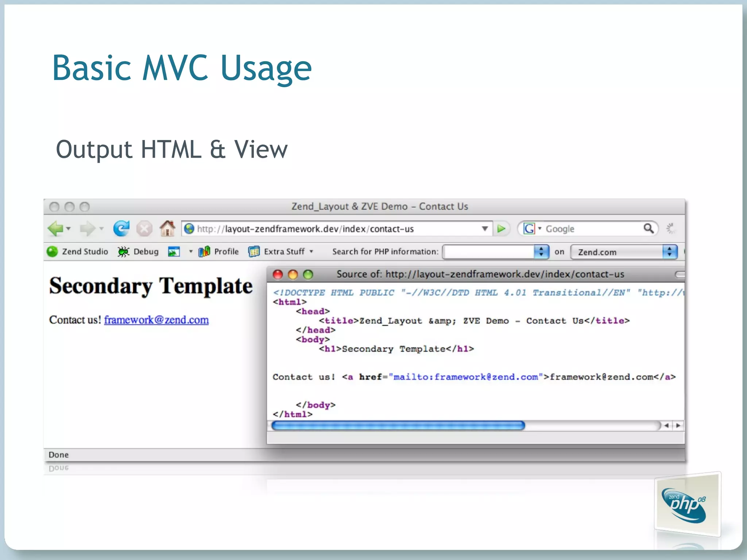Click the Stop loading icon
The height and width of the screenshot is (560, 747).
tap(144, 229)
